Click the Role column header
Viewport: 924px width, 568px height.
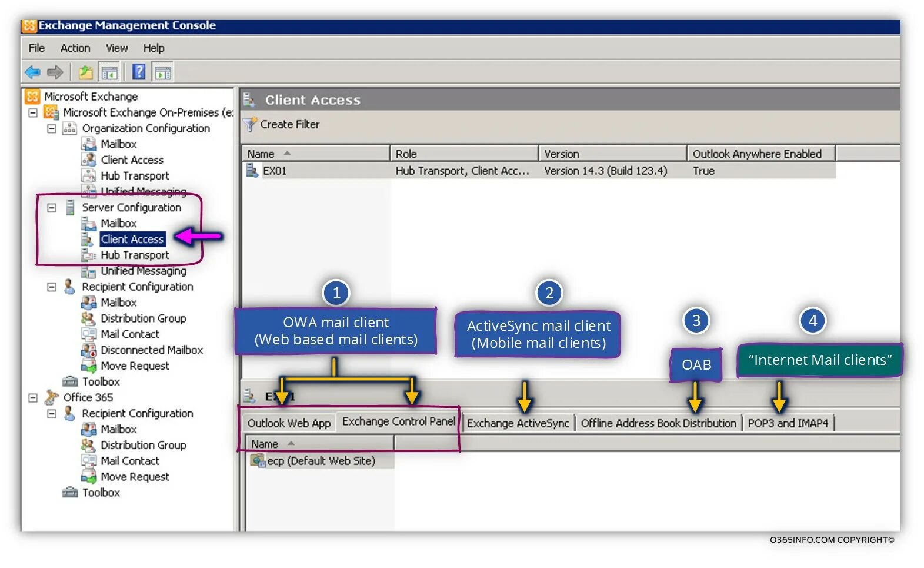[x=464, y=154]
